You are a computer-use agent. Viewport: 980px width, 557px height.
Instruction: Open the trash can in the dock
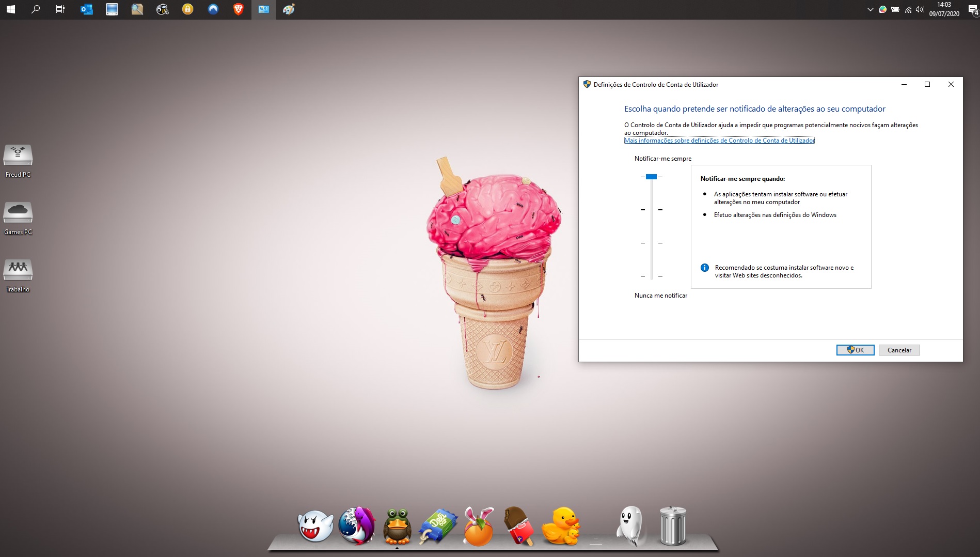(673, 526)
